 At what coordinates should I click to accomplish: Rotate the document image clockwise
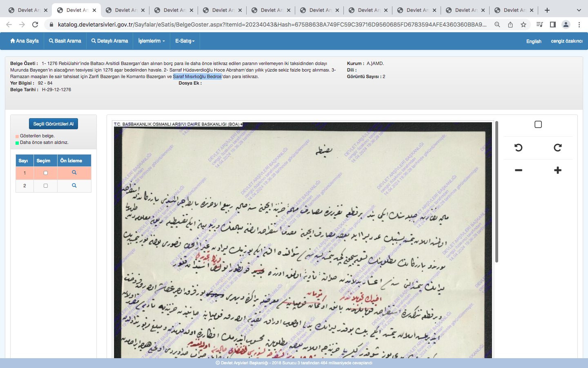(x=557, y=148)
